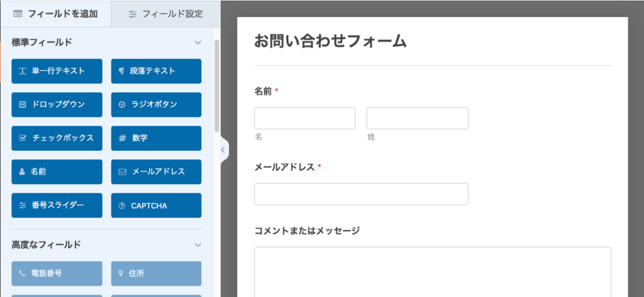Click the paragraph text pilcrow icon
Screen dimensions: 644x297
[121, 72]
